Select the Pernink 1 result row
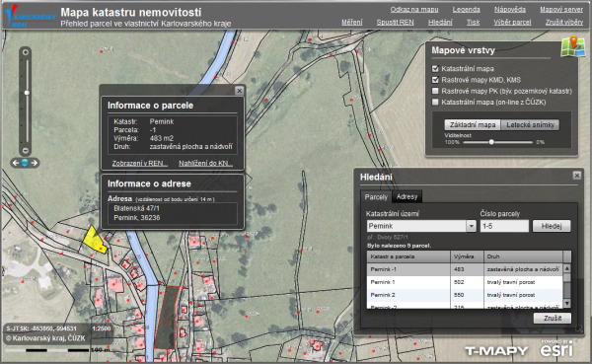The width and height of the screenshot is (592, 364). (465, 282)
